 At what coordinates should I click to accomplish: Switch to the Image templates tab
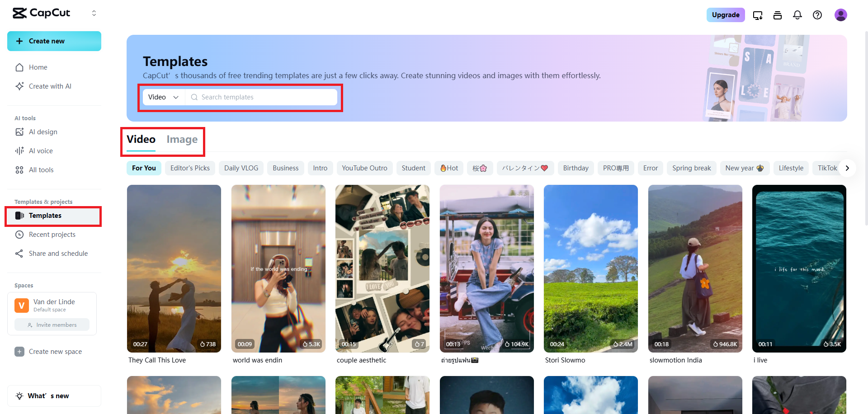pyautogui.click(x=182, y=139)
